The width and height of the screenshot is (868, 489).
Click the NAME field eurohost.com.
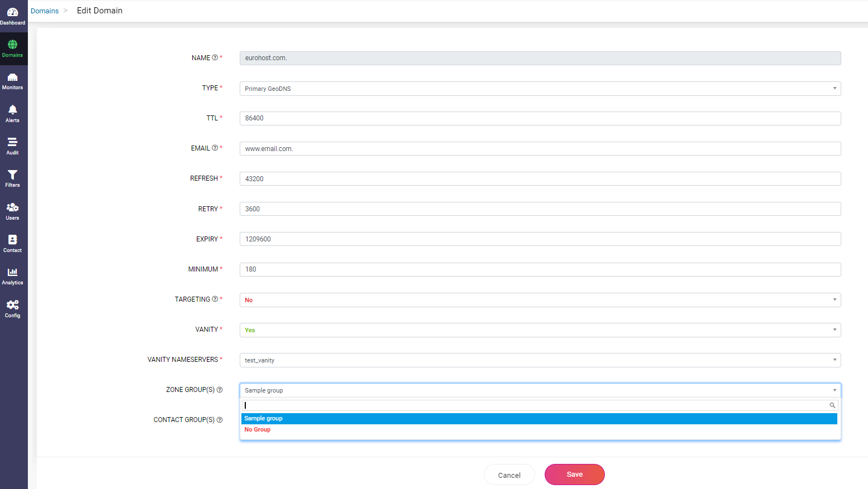pos(540,58)
